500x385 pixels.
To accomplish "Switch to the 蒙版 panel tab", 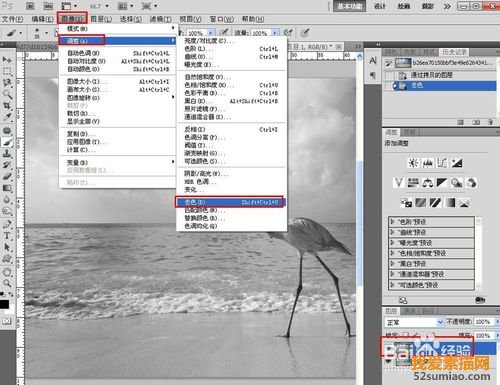I will click(410, 132).
